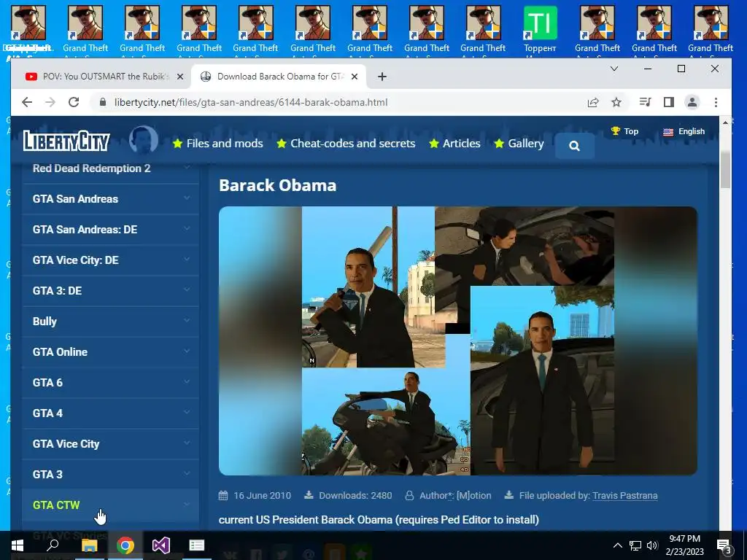Open a new browser tab
The width and height of the screenshot is (747, 560).
click(382, 77)
